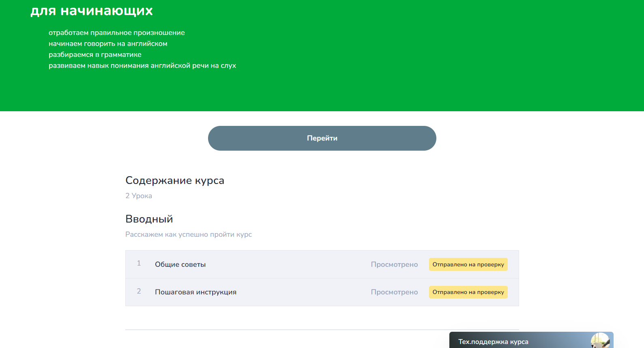644x348 pixels.
Task: Click the yellow badge on Общие советы row
Action: (468, 264)
